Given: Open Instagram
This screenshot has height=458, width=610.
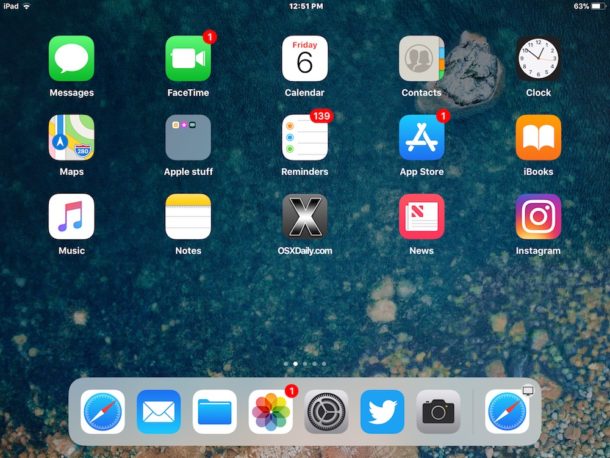Looking at the screenshot, I should (538, 216).
